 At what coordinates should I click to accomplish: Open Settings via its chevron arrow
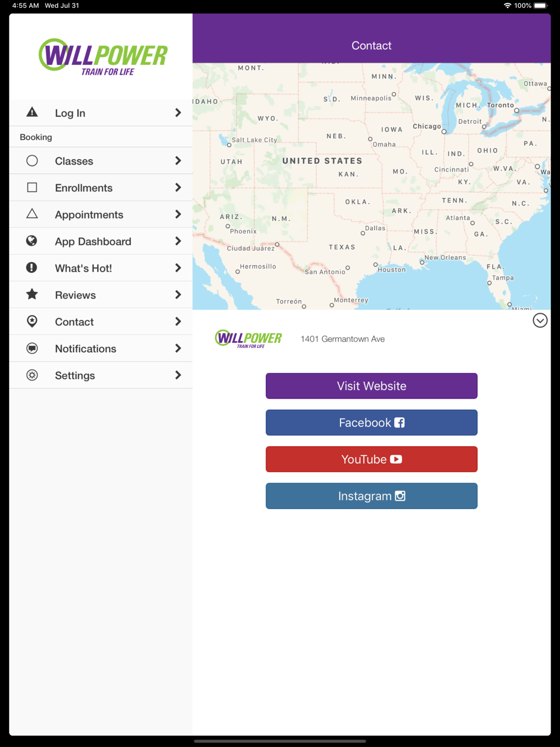point(178,375)
